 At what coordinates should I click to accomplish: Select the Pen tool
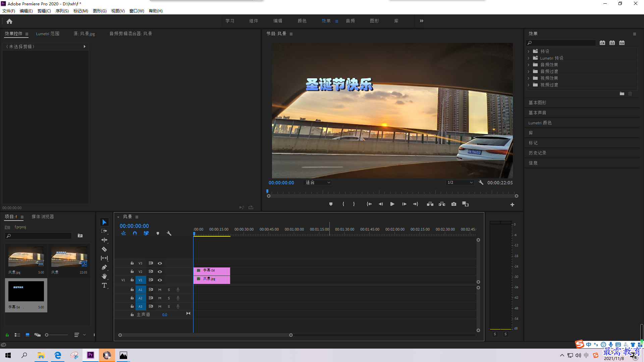click(x=104, y=267)
